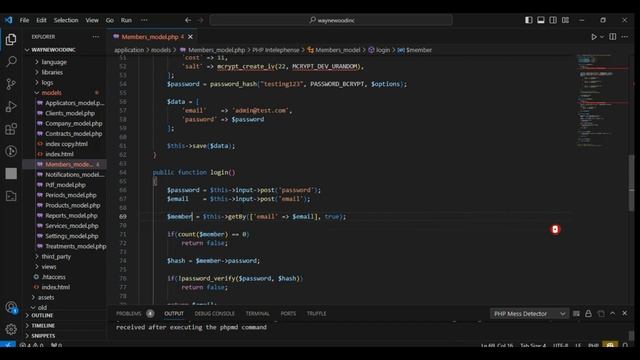640x360 pixels.
Task: Switch to the TRUFFLE tab
Action: [316, 313]
